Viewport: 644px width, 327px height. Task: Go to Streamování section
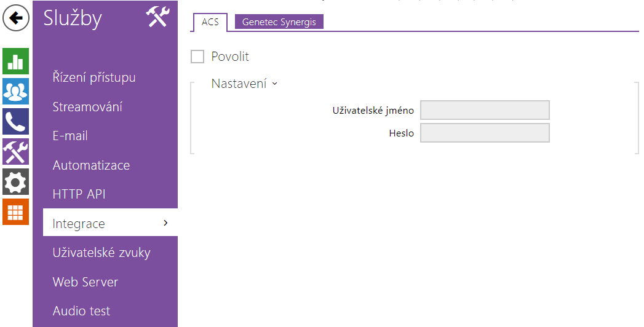click(x=87, y=107)
